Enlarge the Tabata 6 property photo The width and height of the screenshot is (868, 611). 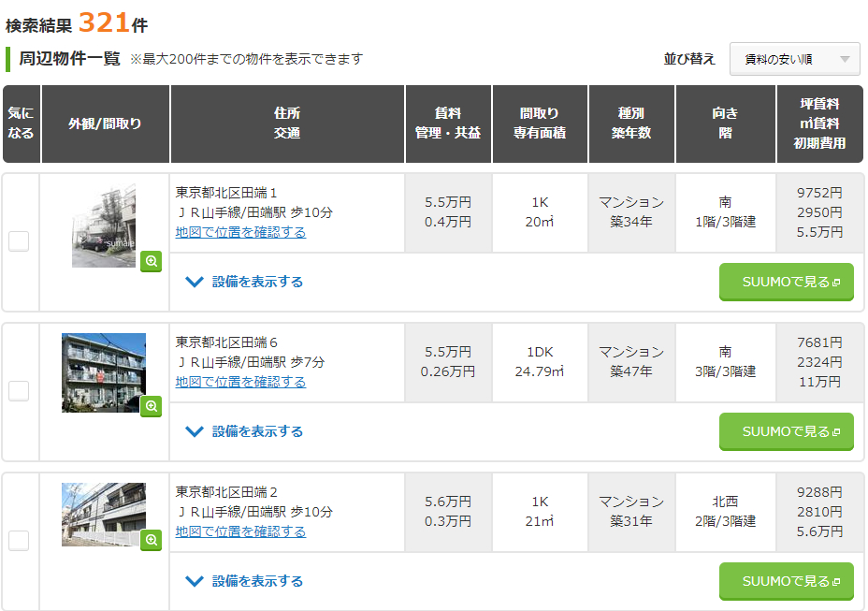point(152,406)
